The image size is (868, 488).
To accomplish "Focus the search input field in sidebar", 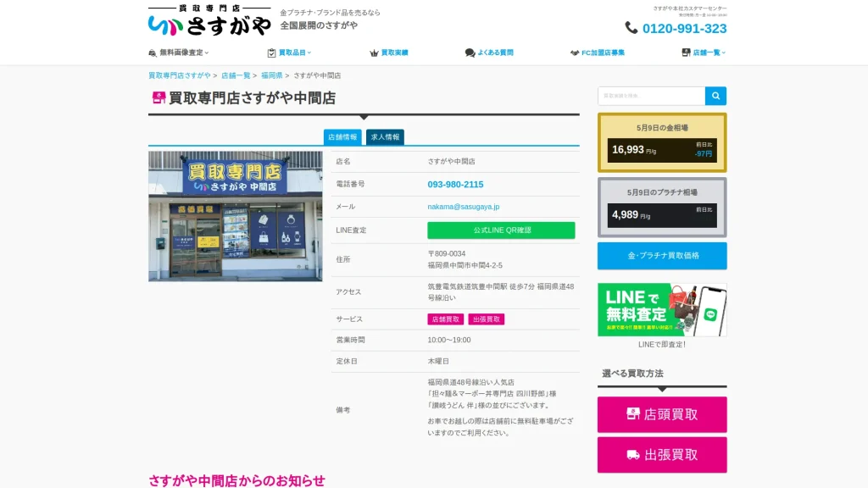I will 652,96.
